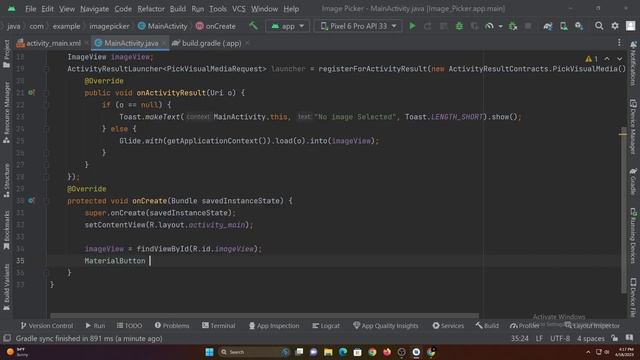Click the Stop app square icon
The height and width of the screenshot is (360, 640).
[x=528, y=26]
